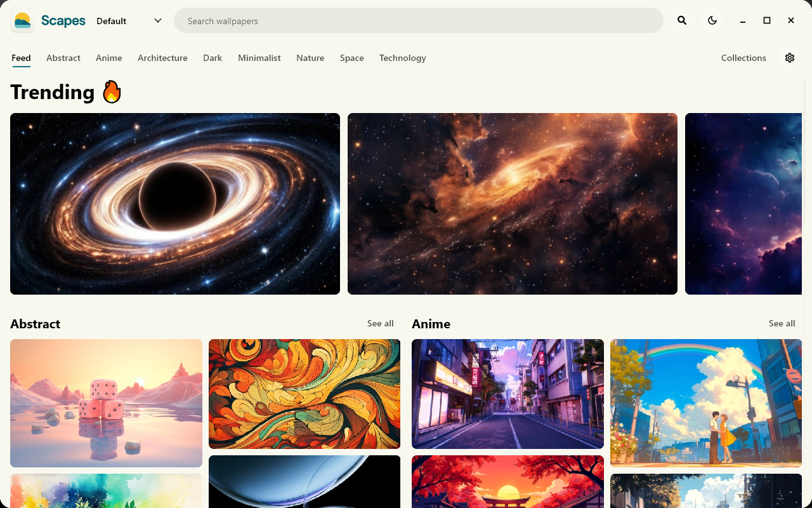This screenshot has width=812, height=508.
Task: Click the Abstract section heading
Action: [36, 324]
